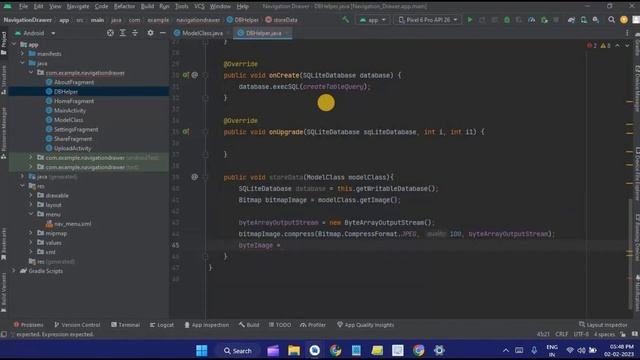
Task: Open the SDK Manager toolbar icon
Action: pyautogui.click(x=596, y=20)
